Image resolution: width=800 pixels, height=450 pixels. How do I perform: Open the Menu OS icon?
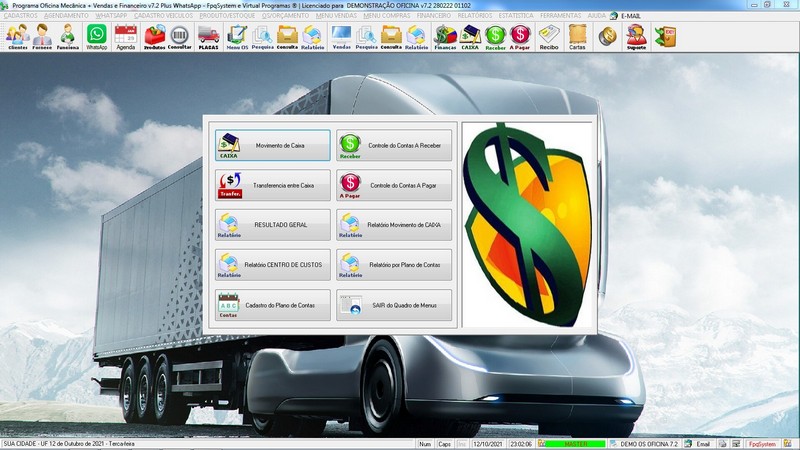click(237, 37)
